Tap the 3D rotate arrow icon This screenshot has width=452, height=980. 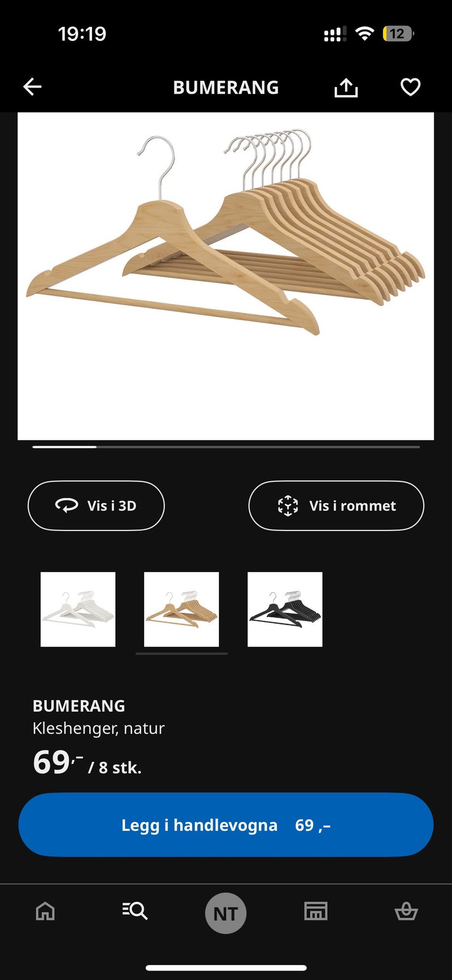pyautogui.click(x=67, y=505)
